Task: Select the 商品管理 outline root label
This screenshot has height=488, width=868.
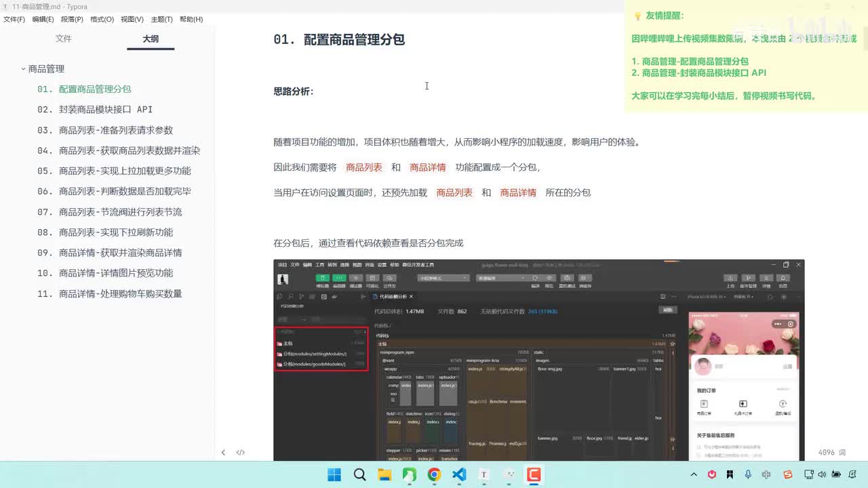Action: point(46,68)
